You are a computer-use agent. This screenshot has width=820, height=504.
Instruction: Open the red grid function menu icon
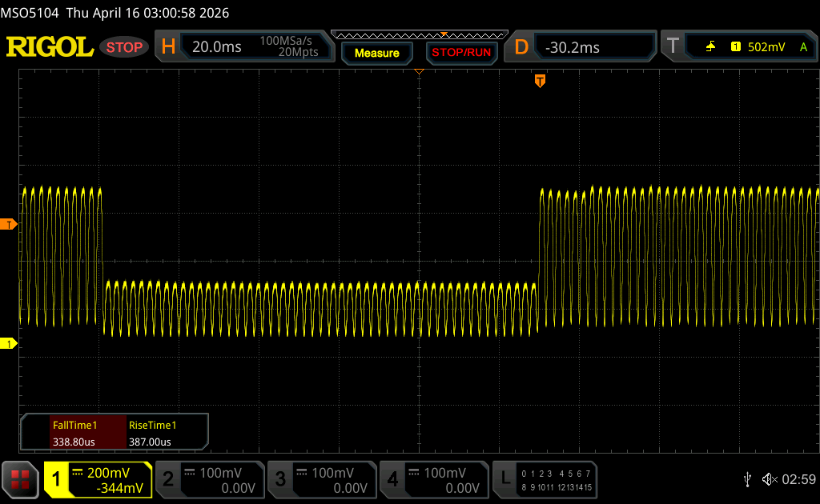21,479
